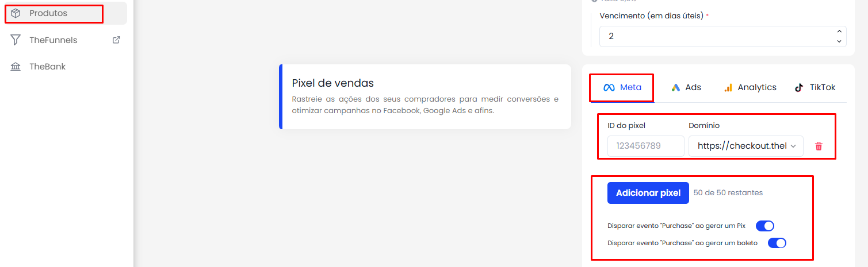This screenshot has width=868, height=267.
Task: Open the Domínio dropdown
Action: [x=746, y=146]
